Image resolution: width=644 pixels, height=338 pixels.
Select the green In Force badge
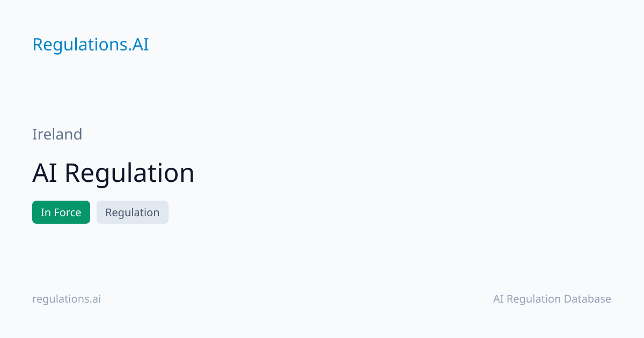(x=61, y=212)
